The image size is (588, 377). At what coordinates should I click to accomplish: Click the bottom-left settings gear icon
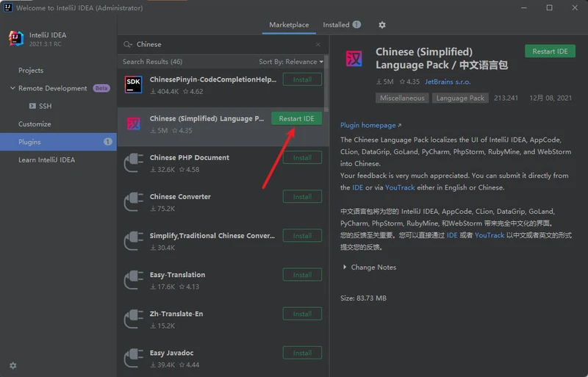[x=12, y=365]
